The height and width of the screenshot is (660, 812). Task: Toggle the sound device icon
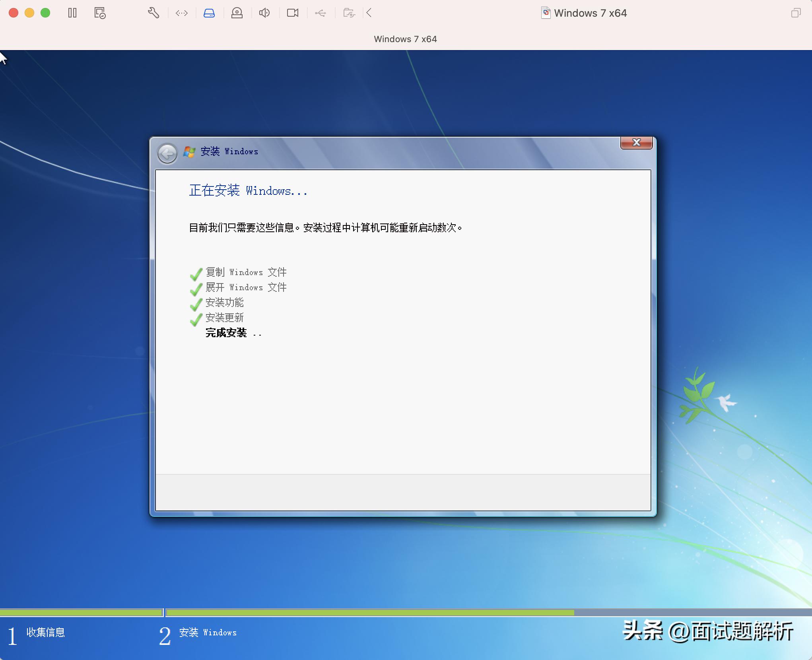click(264, 13)
